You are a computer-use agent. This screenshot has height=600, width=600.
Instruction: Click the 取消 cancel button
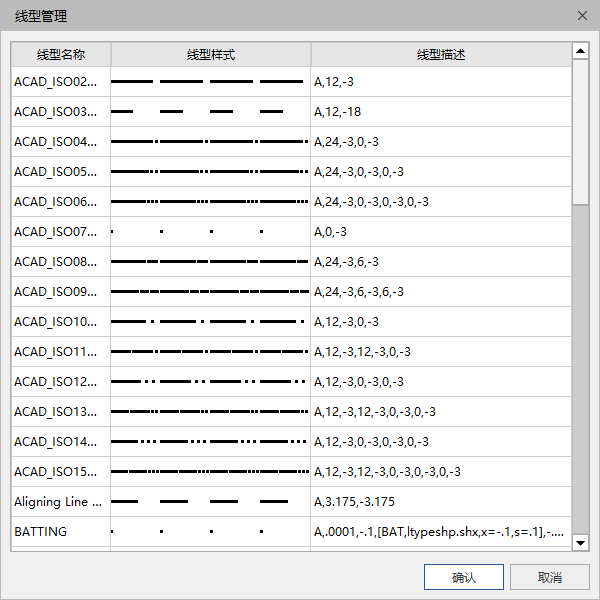(x=549, y=577)
